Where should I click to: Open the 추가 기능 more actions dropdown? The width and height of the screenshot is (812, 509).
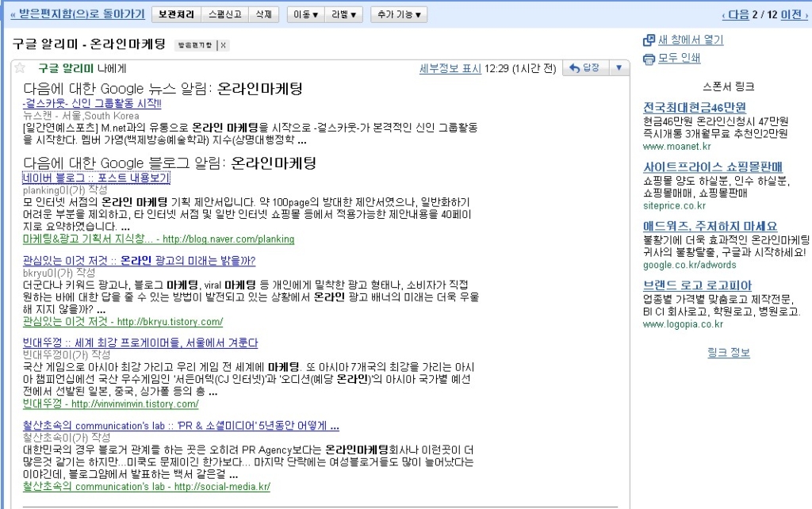(399, 14)
